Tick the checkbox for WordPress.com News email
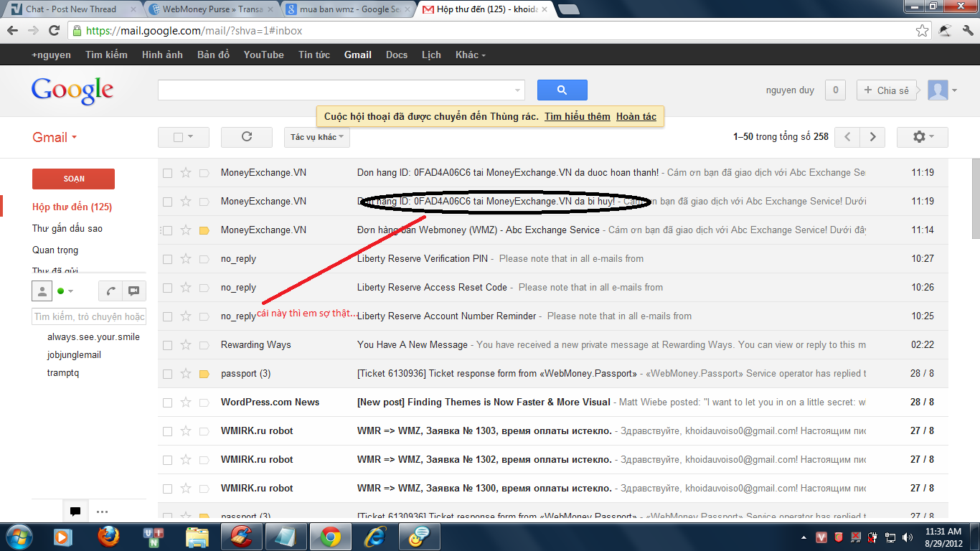The image size is (980, 551). [167, 402]
